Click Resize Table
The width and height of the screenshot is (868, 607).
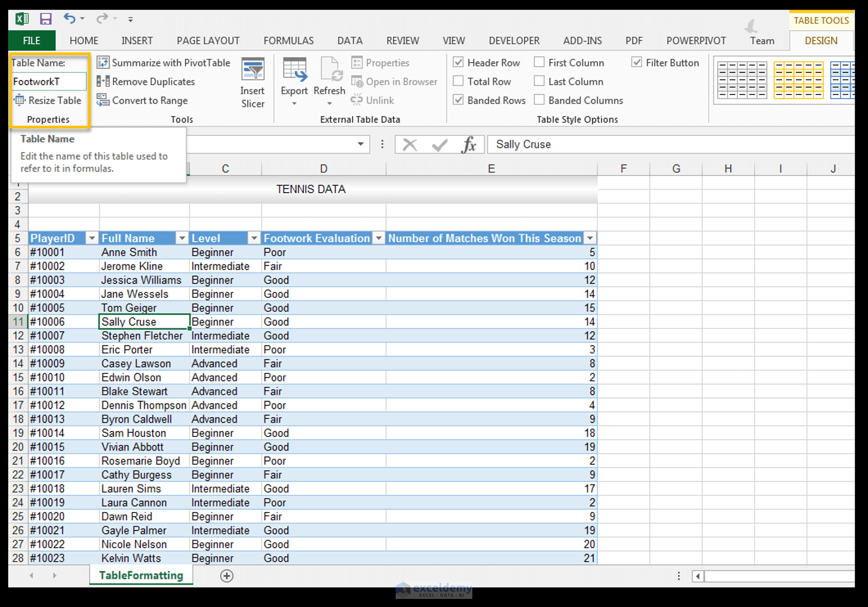pyautogui.click(x=49, y=100)
